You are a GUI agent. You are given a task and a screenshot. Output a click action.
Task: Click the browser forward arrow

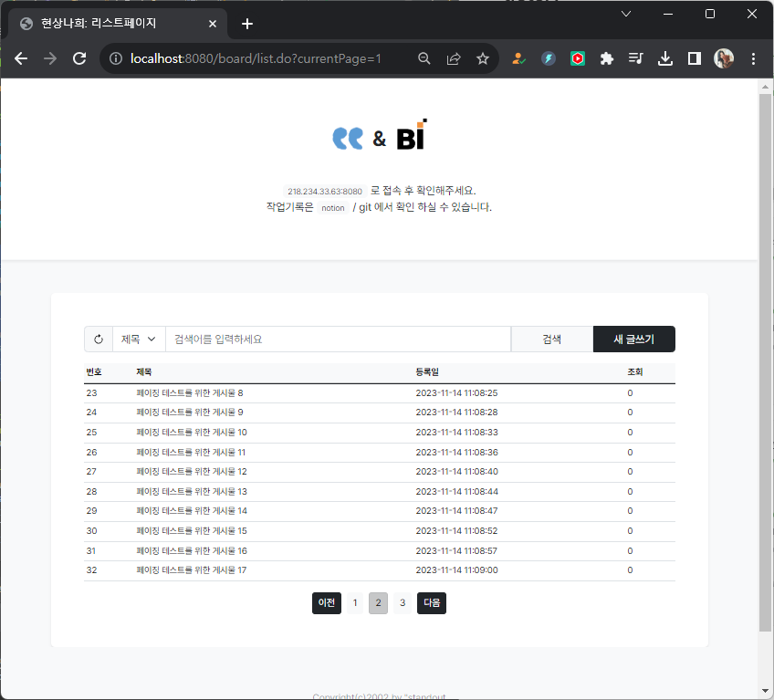pos(50,58)
